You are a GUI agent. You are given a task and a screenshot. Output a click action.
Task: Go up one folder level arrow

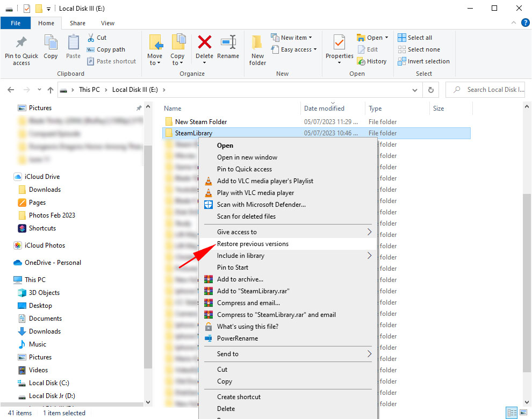[x=51, y=90]
